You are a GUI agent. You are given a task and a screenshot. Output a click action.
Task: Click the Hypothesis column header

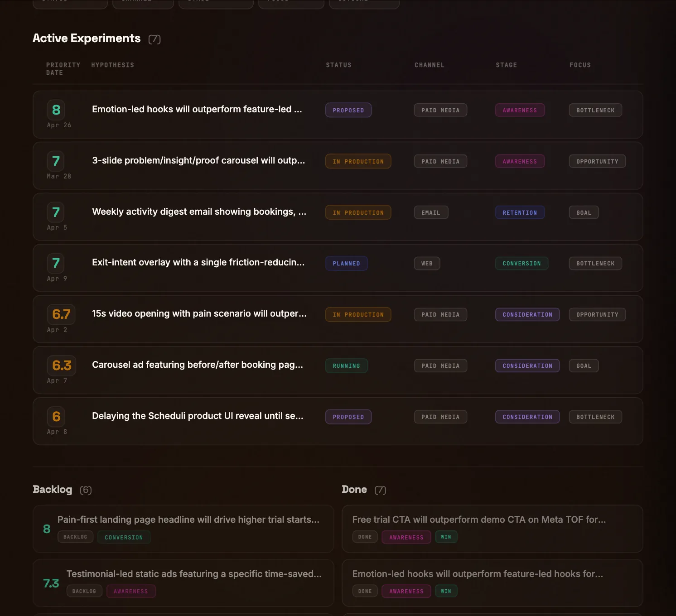tap(112, 65)
